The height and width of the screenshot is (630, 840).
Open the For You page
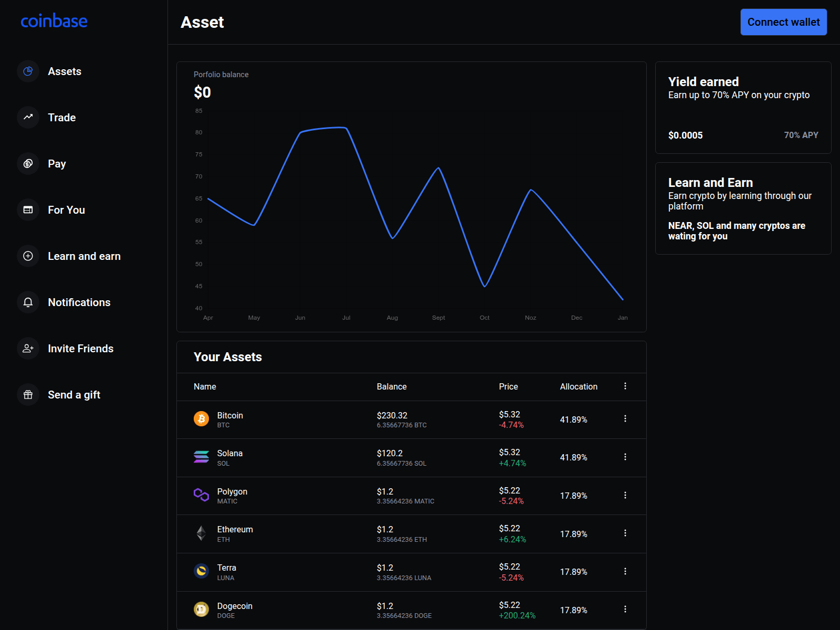point(66,210)
